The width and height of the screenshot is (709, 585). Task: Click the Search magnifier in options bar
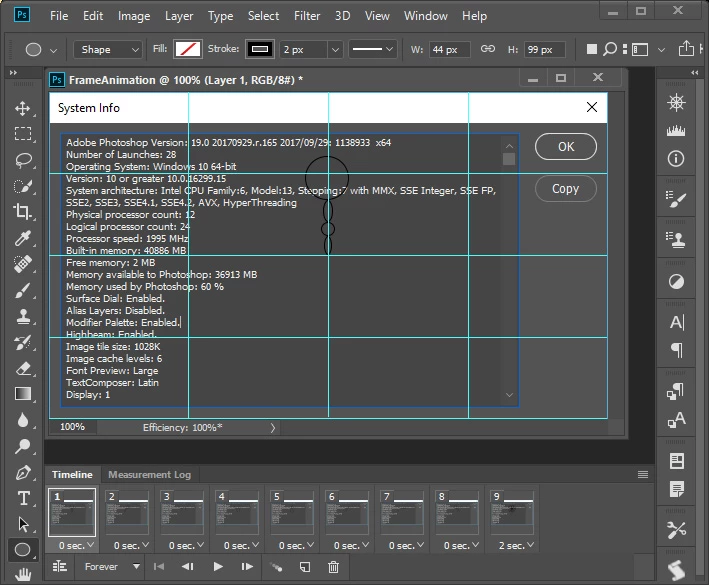pos(610,48)
